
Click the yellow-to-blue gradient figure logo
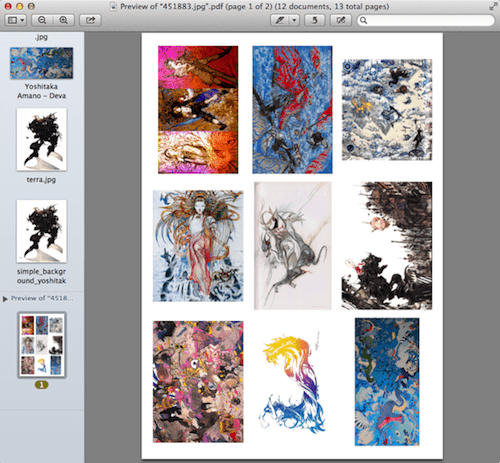pyautogui.click(x=292, y=382)
